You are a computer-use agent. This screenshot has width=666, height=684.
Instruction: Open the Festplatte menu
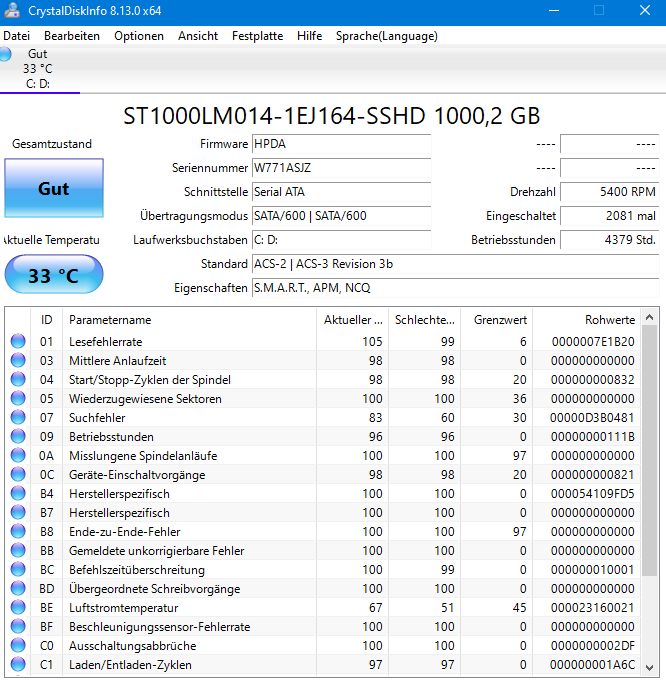coord(257,36)
